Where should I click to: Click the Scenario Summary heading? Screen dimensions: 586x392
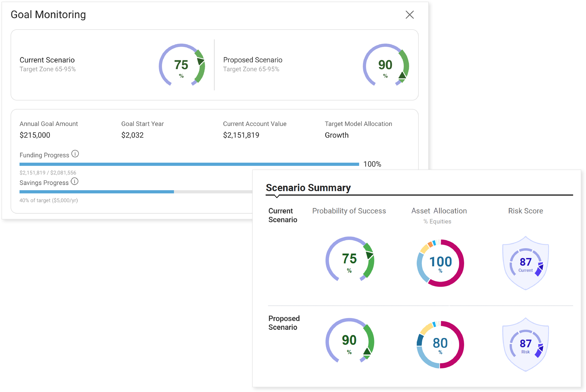(308, 188)
